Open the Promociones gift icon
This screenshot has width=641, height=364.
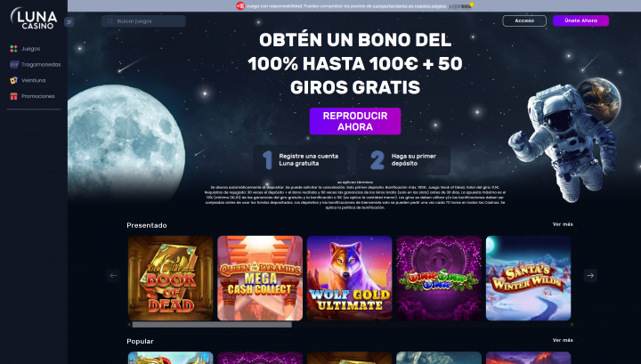[x=14, y=96]
